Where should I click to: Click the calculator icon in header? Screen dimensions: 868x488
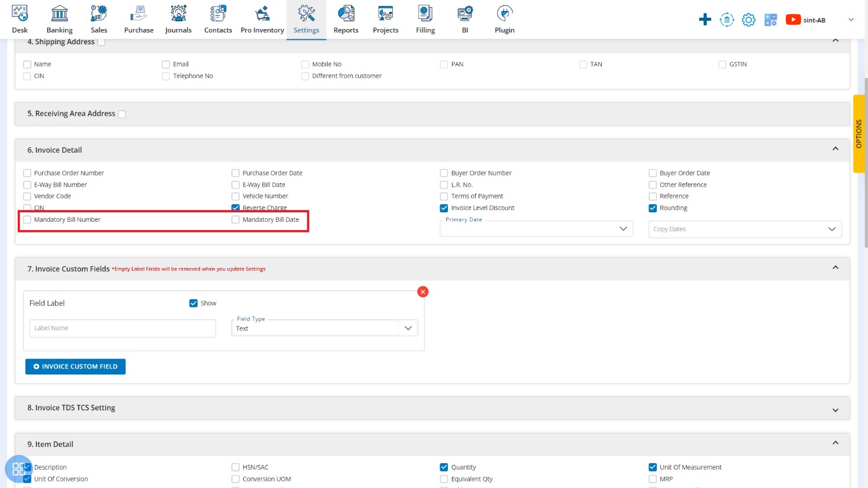[x=770, y=20]
